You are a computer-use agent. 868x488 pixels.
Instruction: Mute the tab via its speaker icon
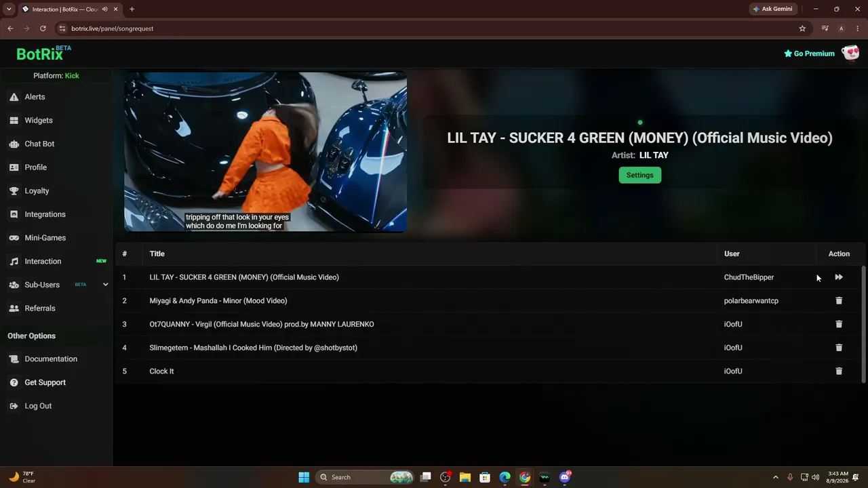105,9
